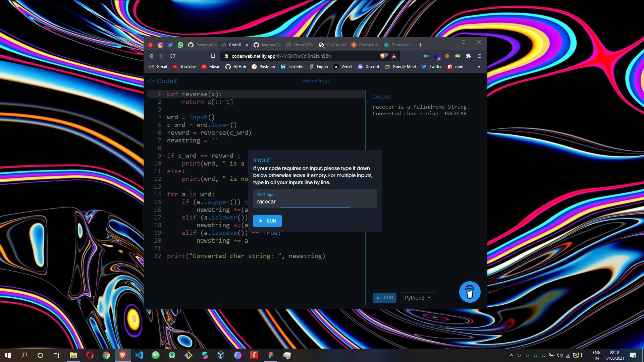Open the browser hamburger menu

pos(479,56)
